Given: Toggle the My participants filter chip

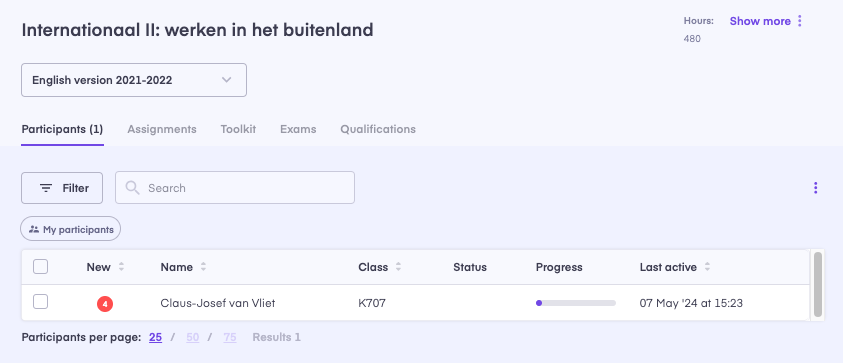Looking at the screenshot, I should tap(70, 229).
